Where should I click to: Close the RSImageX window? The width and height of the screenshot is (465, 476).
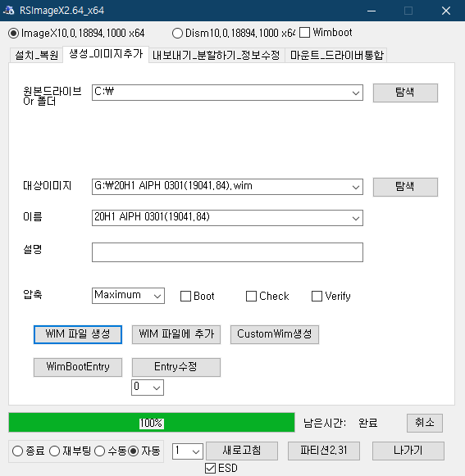[446, 11]
